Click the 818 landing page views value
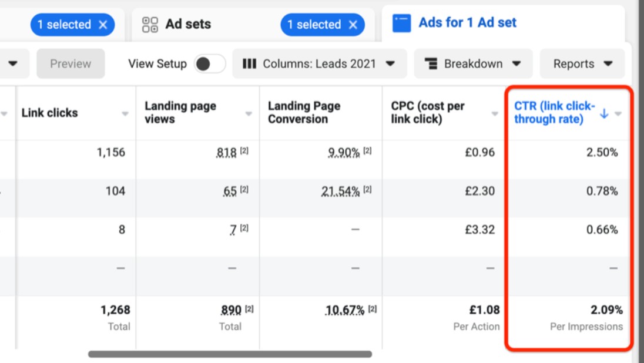The height and width of the screenshot is (363, 644). (226, 153)
